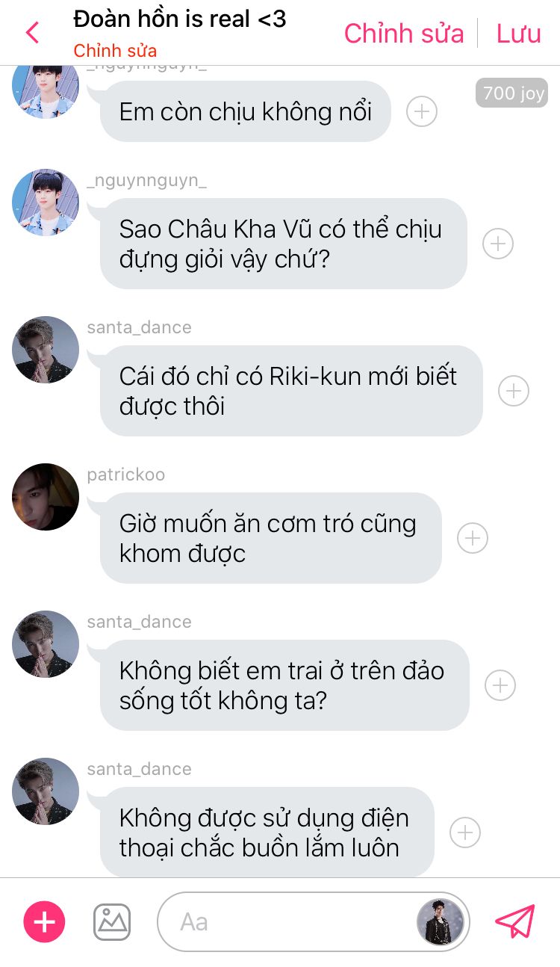Tap the '700 joy' badge
This screenshot has height=967, width=560.
tap(512, 93)
